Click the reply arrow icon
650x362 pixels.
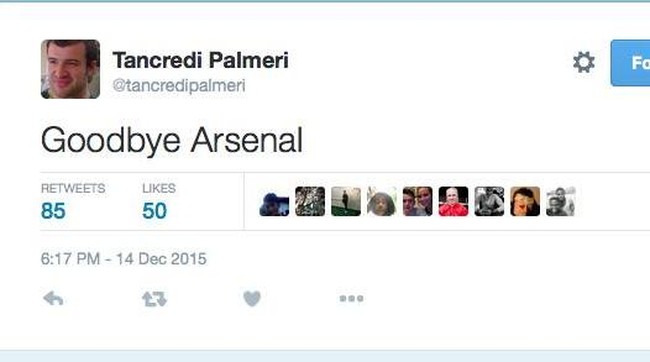53,299
